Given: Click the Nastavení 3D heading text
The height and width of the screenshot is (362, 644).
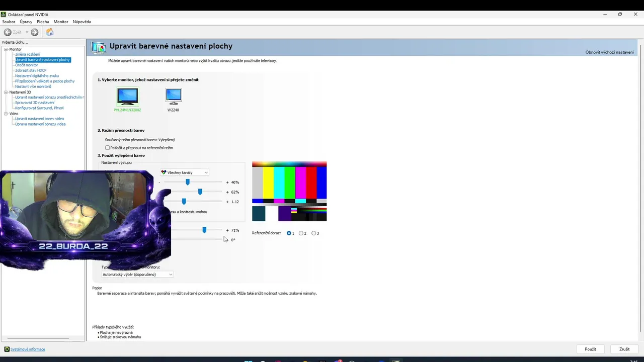Looking at the screenshot, I should (20, 92).
